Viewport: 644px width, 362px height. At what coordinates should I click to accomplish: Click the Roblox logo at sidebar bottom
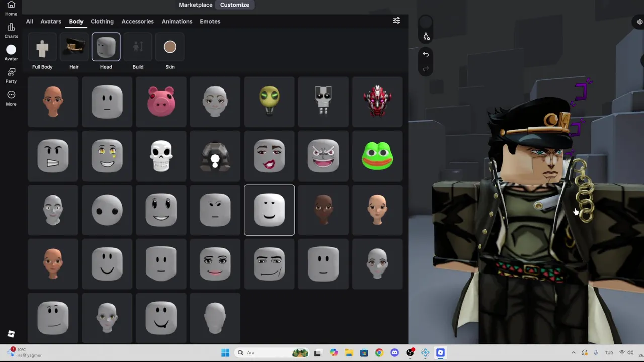tap(11, 334)
